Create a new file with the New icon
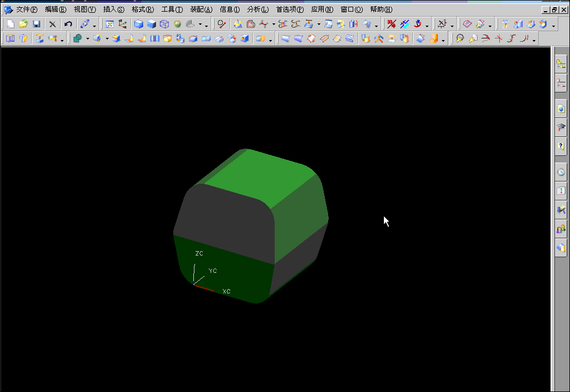This screenshot has width=570, height=392. 9,24
